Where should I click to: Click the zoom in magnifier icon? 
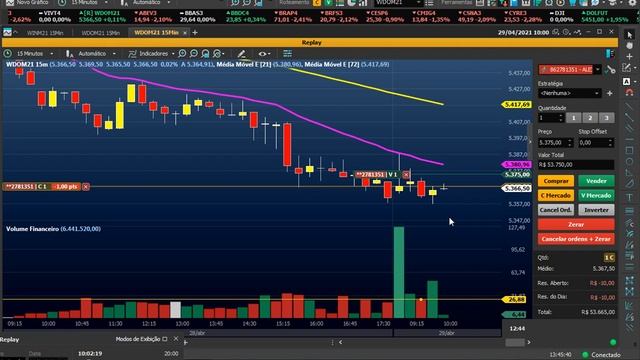(182, 53)
